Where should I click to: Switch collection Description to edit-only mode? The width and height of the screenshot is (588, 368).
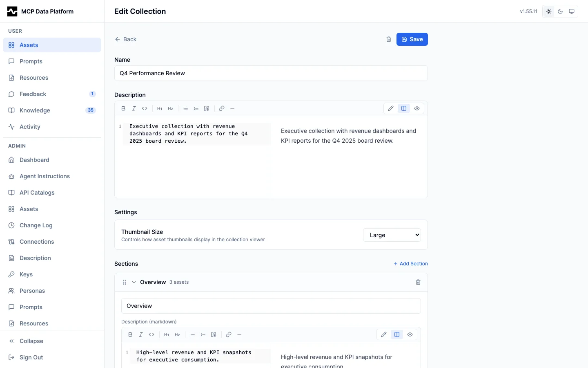tap(391, 108)
